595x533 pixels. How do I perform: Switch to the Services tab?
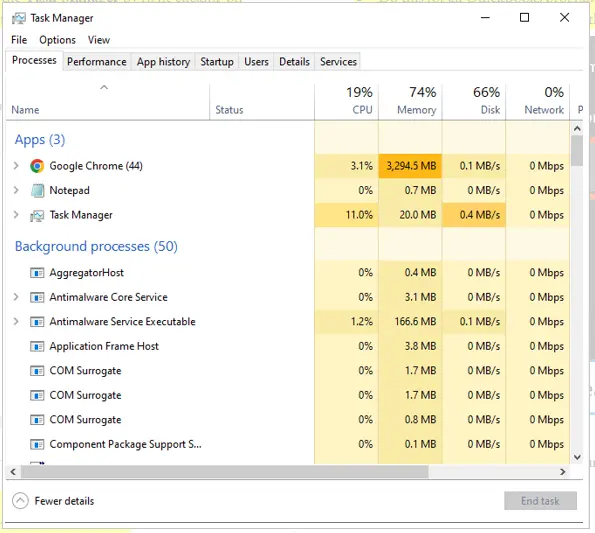tap(338, 62)
